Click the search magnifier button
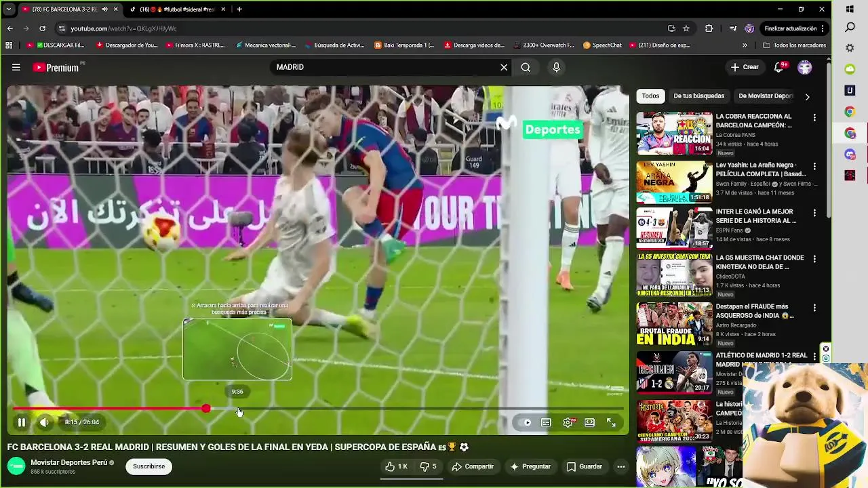This screenshot has height=488, width=868. (x=526, y=67)
